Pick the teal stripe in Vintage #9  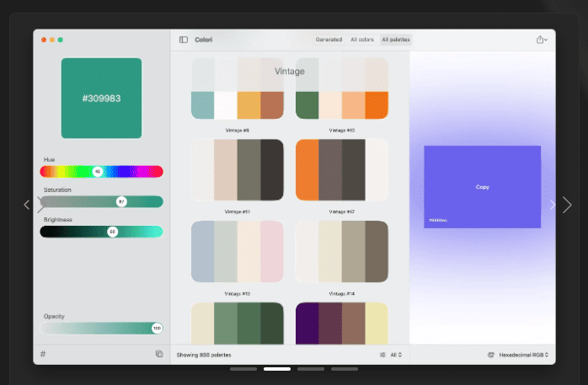(x=202, y=105)
